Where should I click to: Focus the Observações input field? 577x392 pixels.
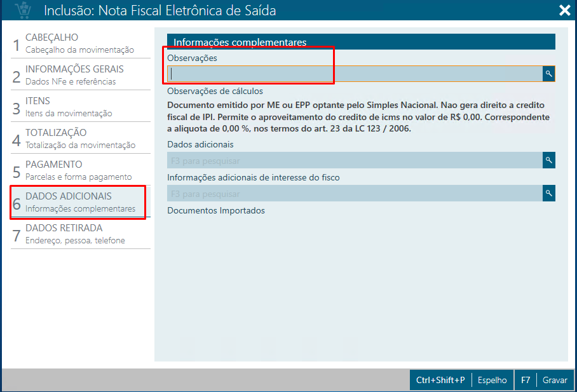(355, 74)
